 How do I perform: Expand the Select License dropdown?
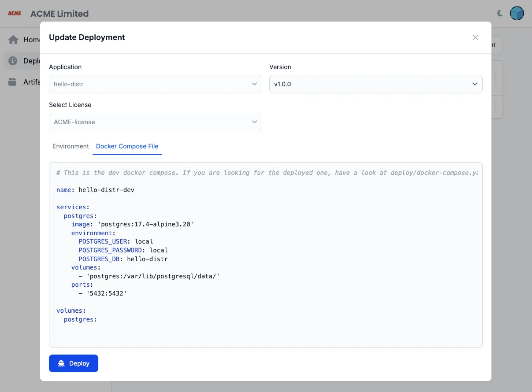(x=155, y=122)
